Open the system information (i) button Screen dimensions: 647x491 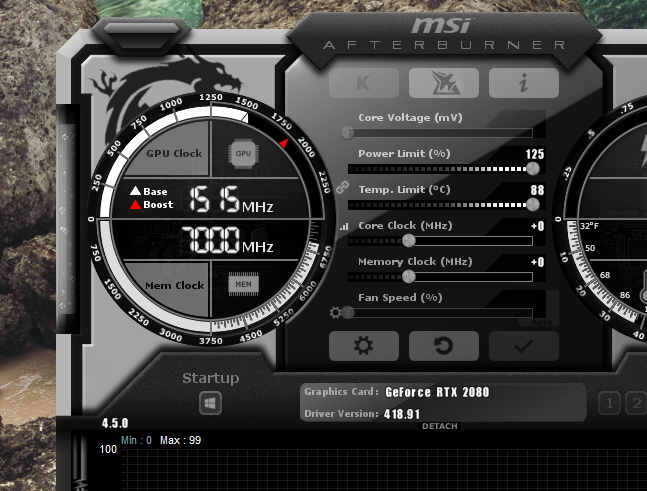pyautogui.click(x=524, y=83)
